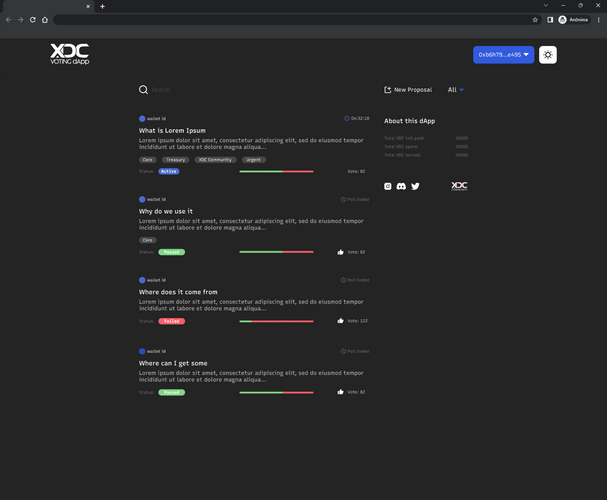Click the XDC Voting dApp logo
Image resolution: width=607 pixels, height=500 pixels.
(x=69, y=54)
